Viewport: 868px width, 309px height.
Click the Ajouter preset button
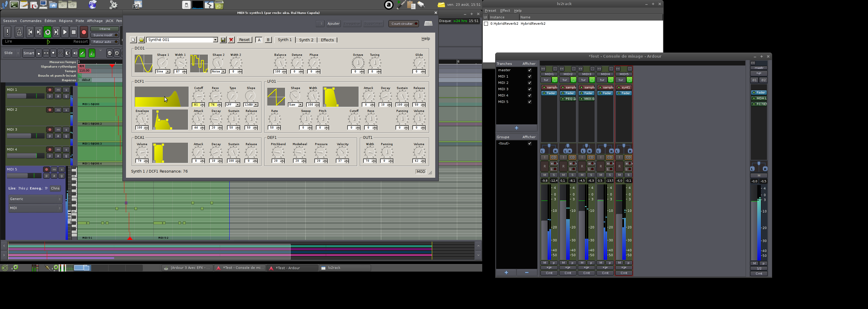pos(333,24)
